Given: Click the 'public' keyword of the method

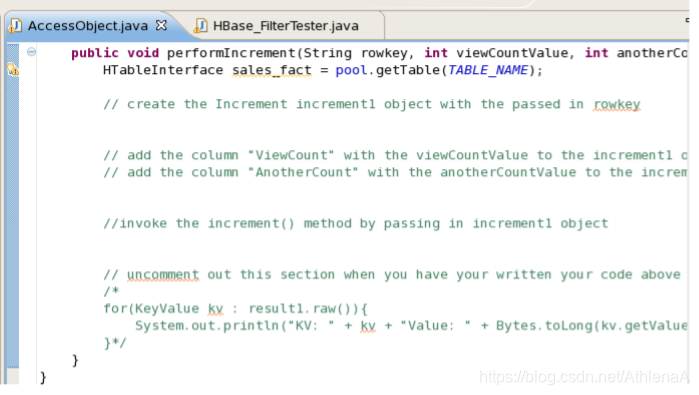Looking at the screenshot, I should 95,53.
